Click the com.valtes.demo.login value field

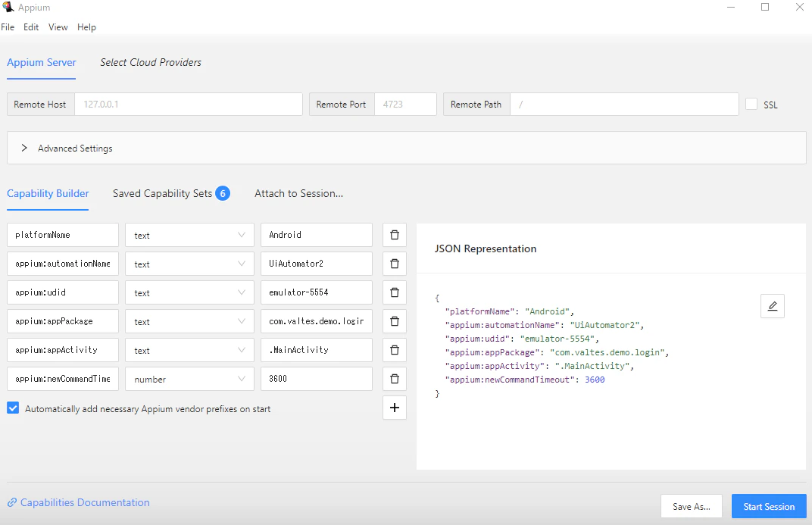[x=317, y=321]
